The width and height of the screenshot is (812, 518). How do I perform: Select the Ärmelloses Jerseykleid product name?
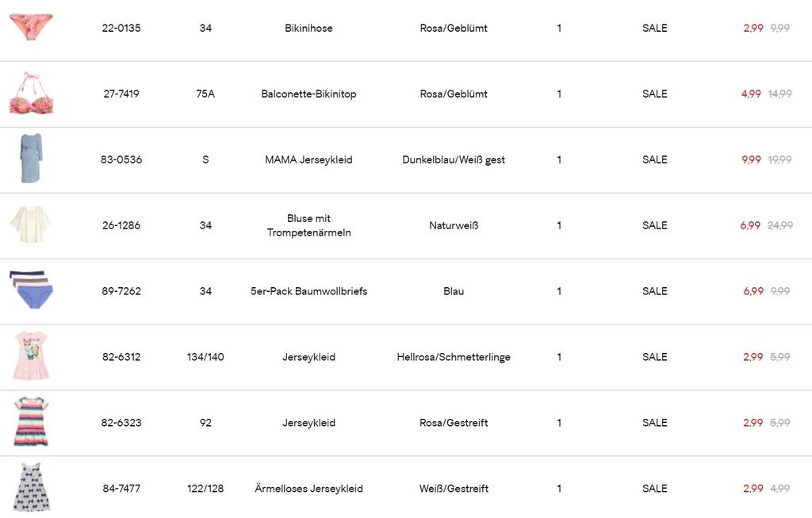click(308, 489)
